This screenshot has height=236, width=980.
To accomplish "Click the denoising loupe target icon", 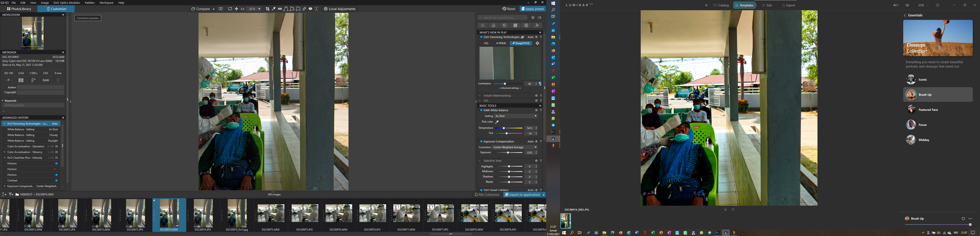I will 537,43.
